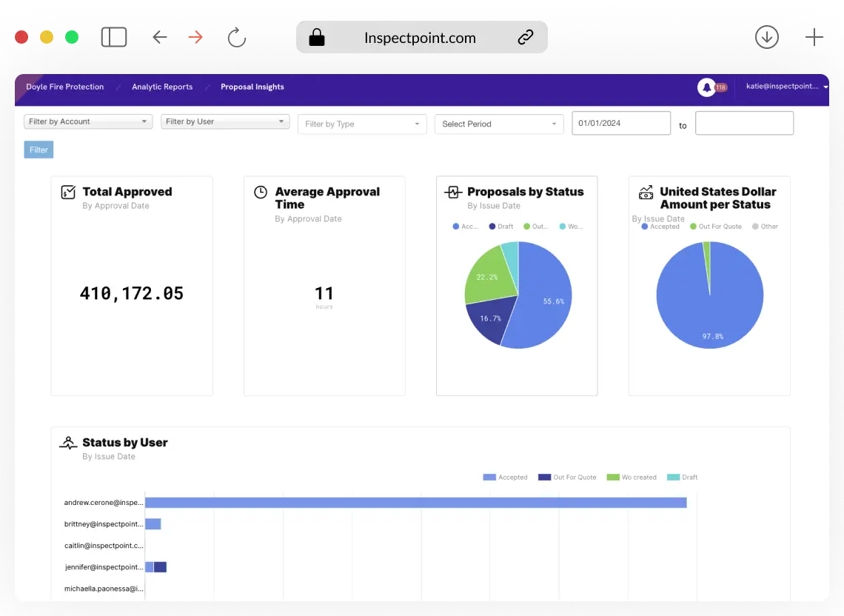Click the Average Approval Time clock icon

(261, 192)
